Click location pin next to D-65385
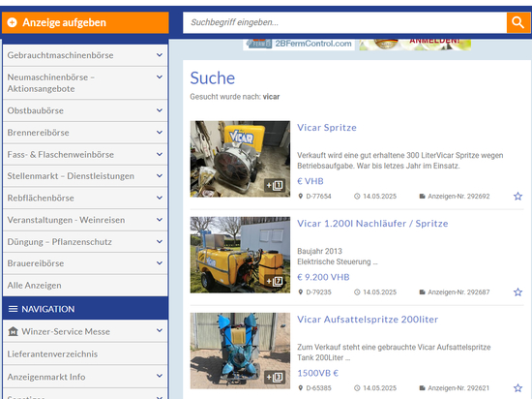The height and width of the screenshot is (399, 532). (300, 387)
